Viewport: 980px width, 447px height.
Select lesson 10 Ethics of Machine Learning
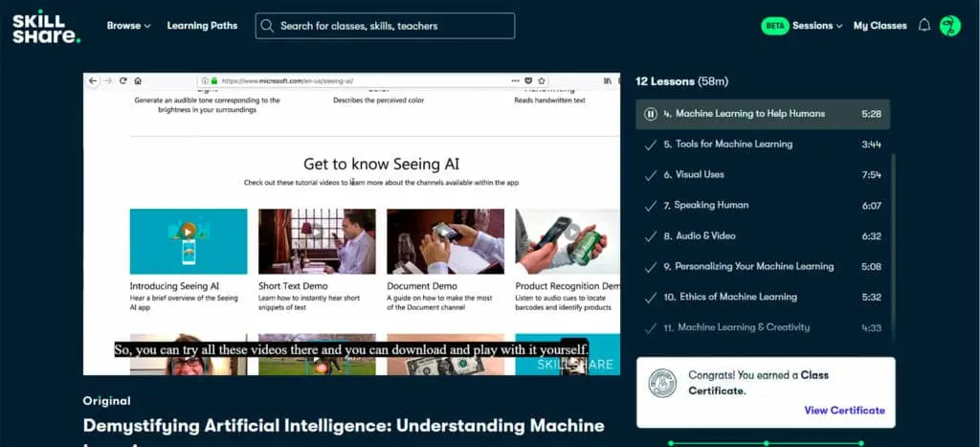pyautogui.click(x=763, y=297)
